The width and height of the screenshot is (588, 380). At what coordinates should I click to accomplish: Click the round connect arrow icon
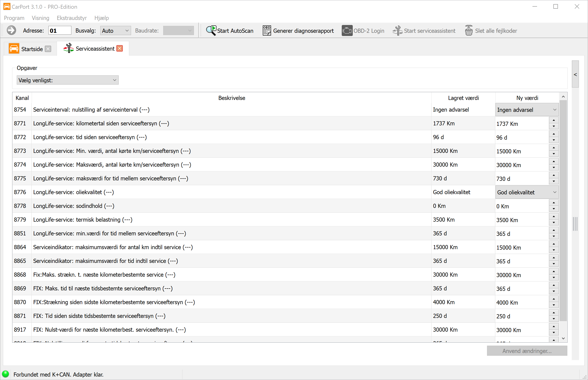11,31
